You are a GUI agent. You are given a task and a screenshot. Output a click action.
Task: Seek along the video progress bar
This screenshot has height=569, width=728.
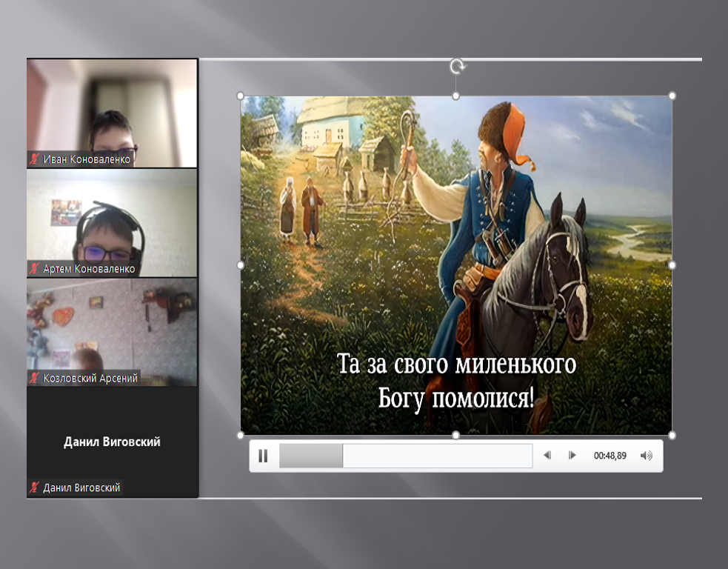pos(406,456)
